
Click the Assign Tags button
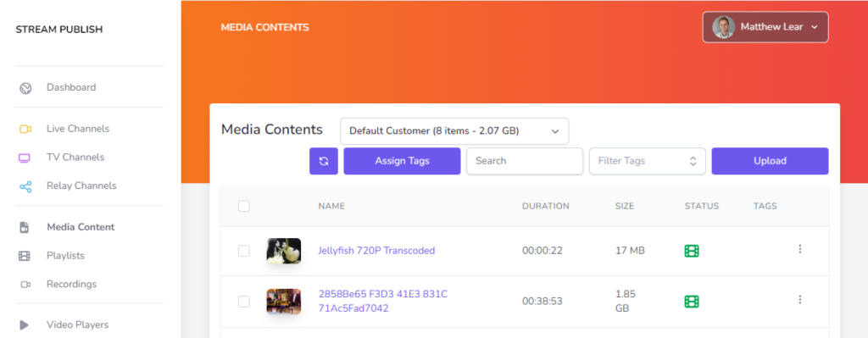[402, 161]
